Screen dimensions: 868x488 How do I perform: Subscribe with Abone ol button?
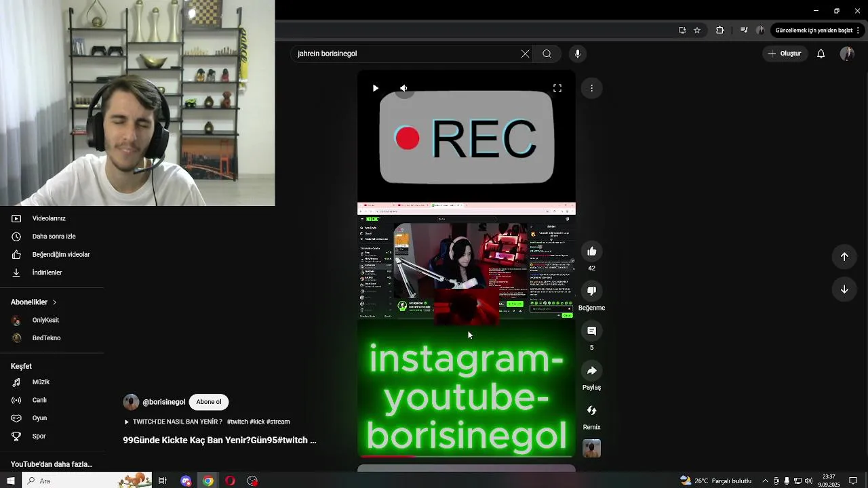coord(209,402)
